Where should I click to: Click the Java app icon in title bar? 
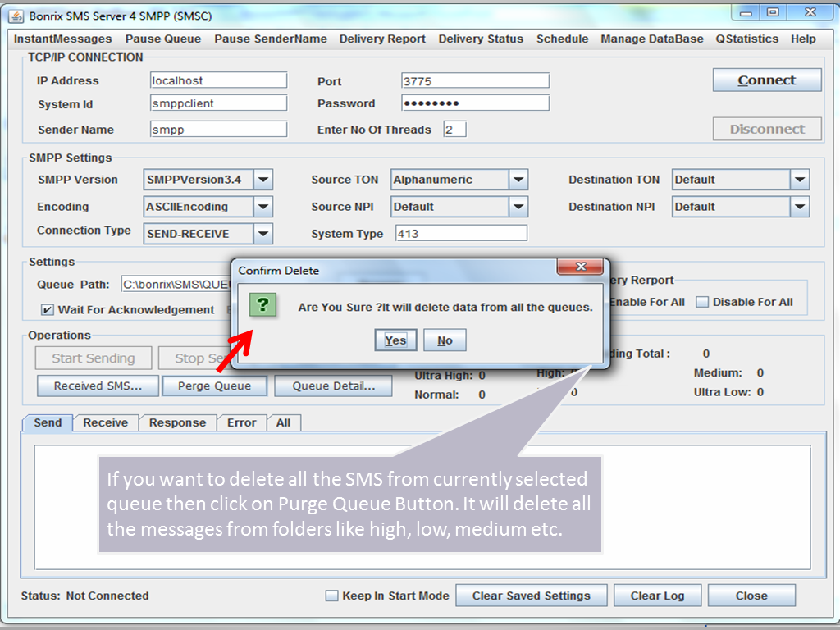(16, 16)
